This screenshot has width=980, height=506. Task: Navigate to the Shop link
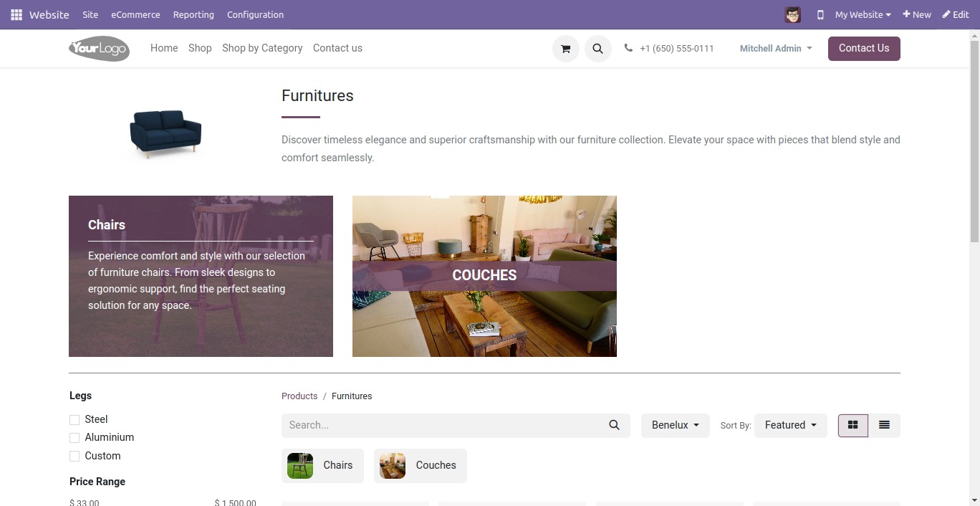click(x=200, y=48)
